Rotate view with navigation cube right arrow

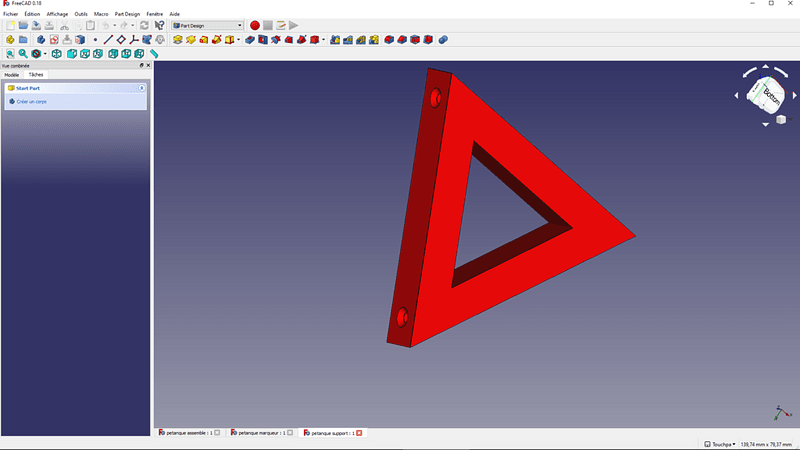[x=794, y=95]
